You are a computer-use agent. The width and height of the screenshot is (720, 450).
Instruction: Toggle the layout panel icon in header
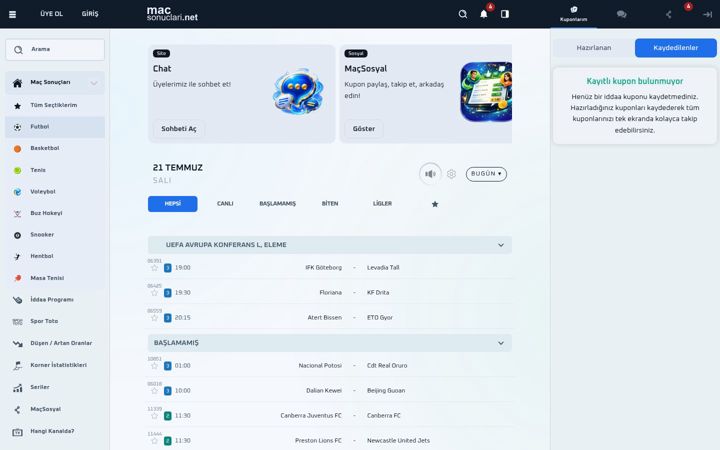(x=505, y=14)
